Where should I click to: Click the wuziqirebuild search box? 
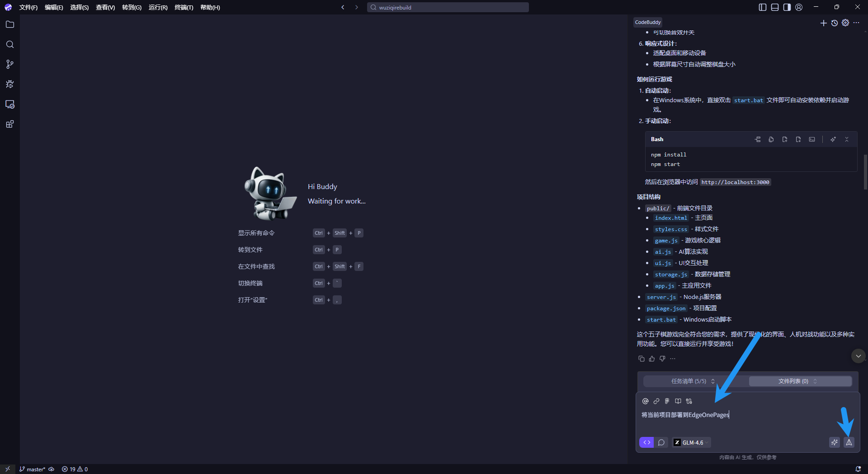tap(448, 7)
